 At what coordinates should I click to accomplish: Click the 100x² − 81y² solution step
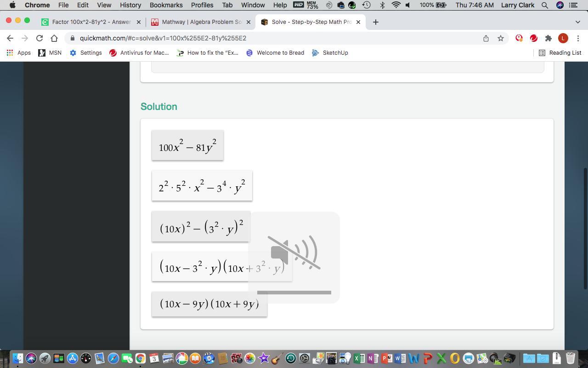pos(187,145)
